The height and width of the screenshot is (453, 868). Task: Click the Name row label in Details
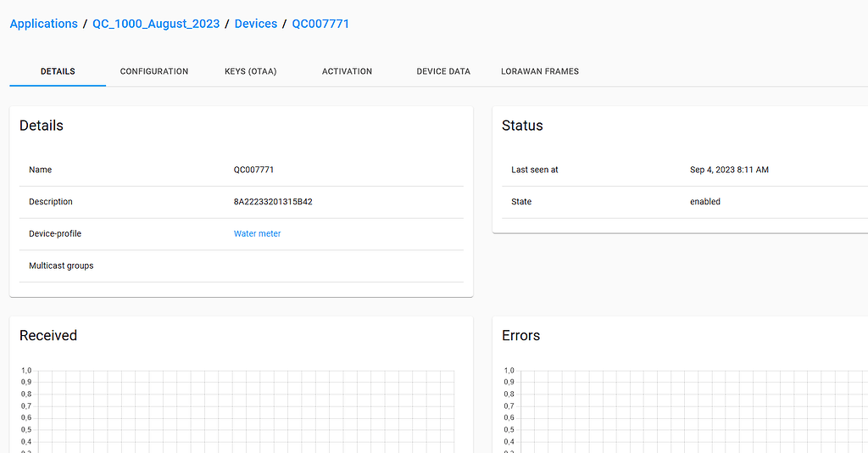click(41, 170)
